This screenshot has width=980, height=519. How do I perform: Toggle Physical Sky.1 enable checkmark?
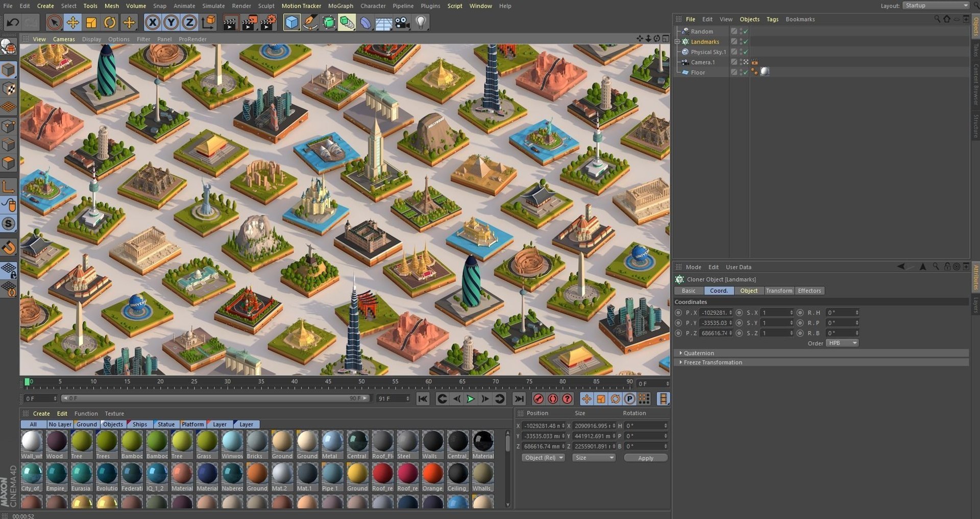pos(746,52)
